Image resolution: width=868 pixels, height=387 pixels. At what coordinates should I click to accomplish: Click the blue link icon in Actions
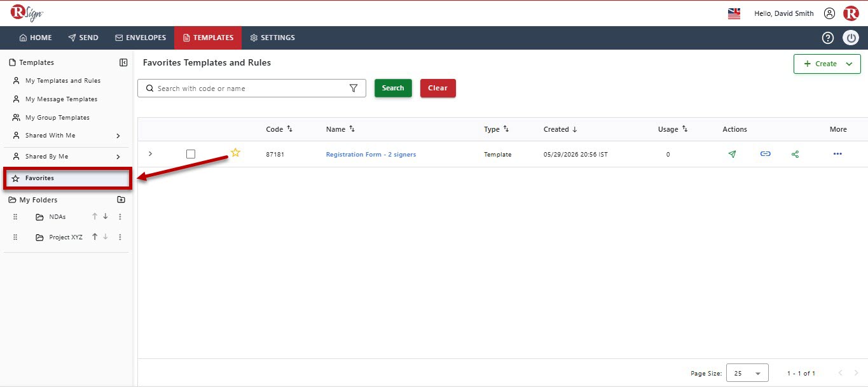tap(766, 154)
